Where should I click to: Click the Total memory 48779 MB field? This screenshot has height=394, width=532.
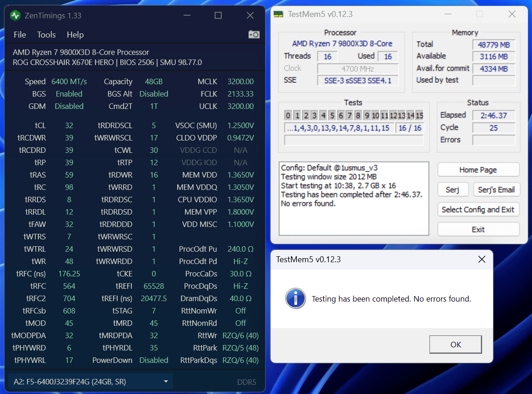[x=494, y=44]
